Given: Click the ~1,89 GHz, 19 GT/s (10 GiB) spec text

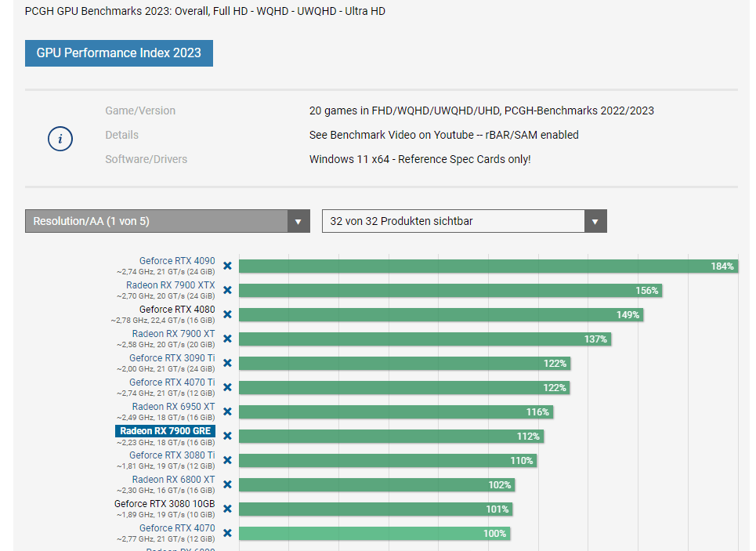Looking at the screenshot, I should click(165, 515).
